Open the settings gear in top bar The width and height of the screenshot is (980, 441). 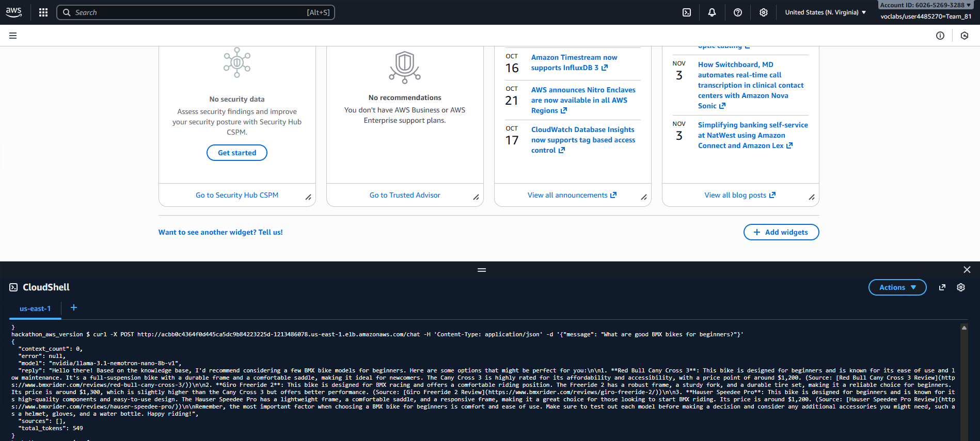(x=764, y=12)
